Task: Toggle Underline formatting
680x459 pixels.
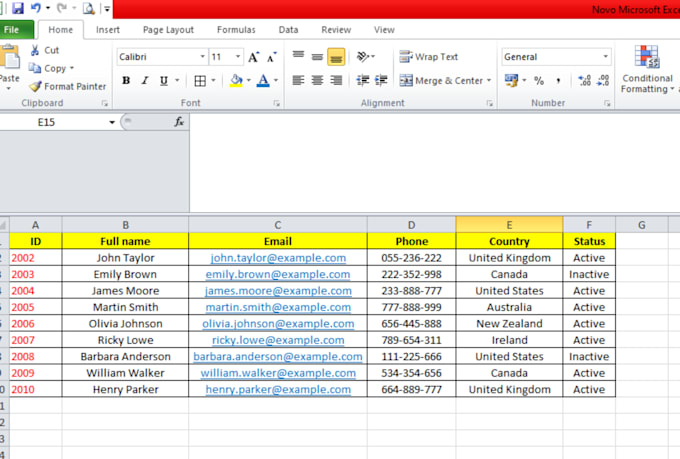Action: click(164, 81)
